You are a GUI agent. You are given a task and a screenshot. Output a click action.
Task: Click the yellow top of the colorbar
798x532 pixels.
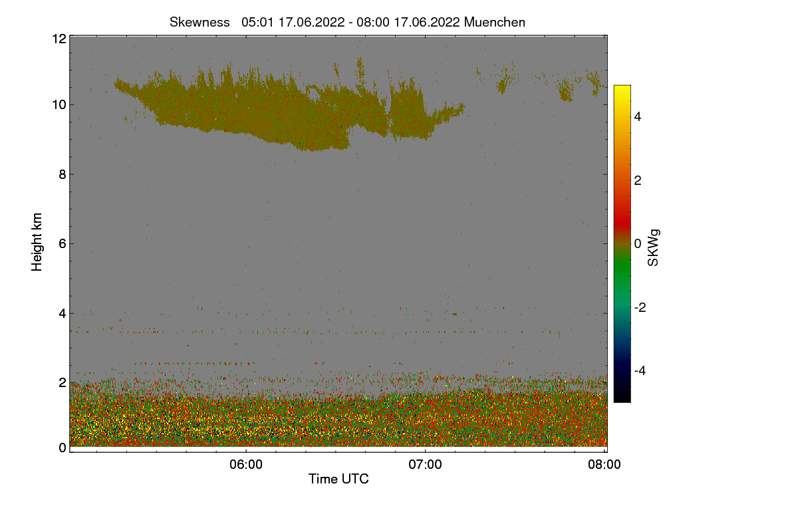[x=622, y=91]
